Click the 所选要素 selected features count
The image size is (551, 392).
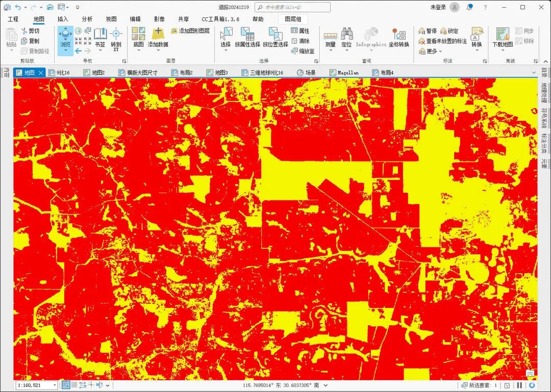click(x=480, y=385)
